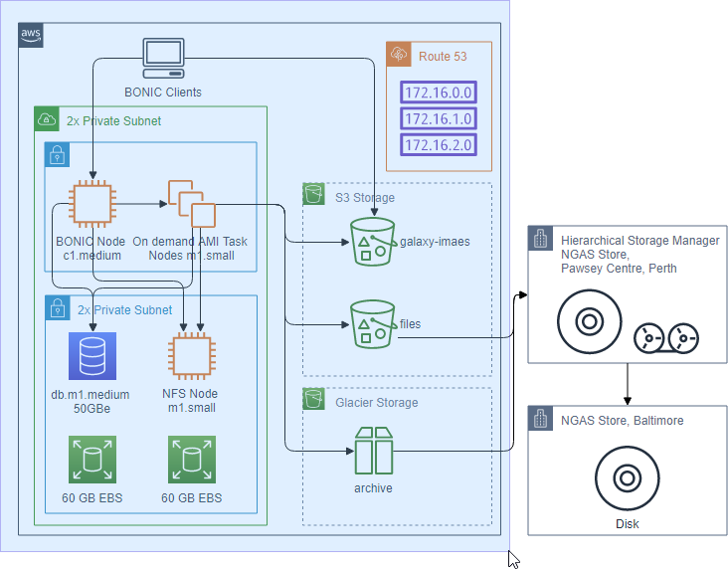Click the db.m1.medium 50GBe label
Viewport: 728px width, 569px height.
click(91, 401)
